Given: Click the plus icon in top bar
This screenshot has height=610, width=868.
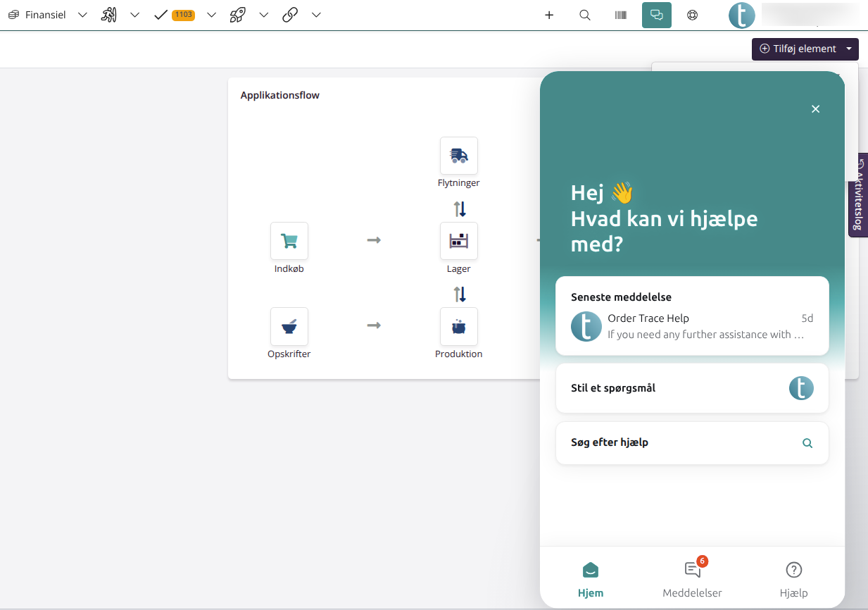Looking at the screenshot, I should coord(549,15).
